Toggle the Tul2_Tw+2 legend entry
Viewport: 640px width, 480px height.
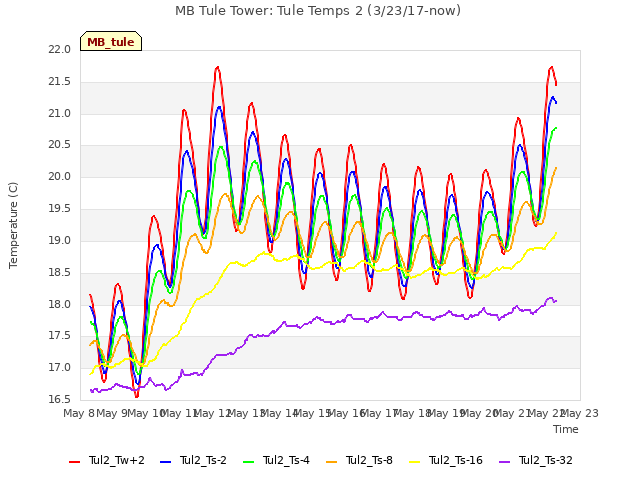pos(107,460)
